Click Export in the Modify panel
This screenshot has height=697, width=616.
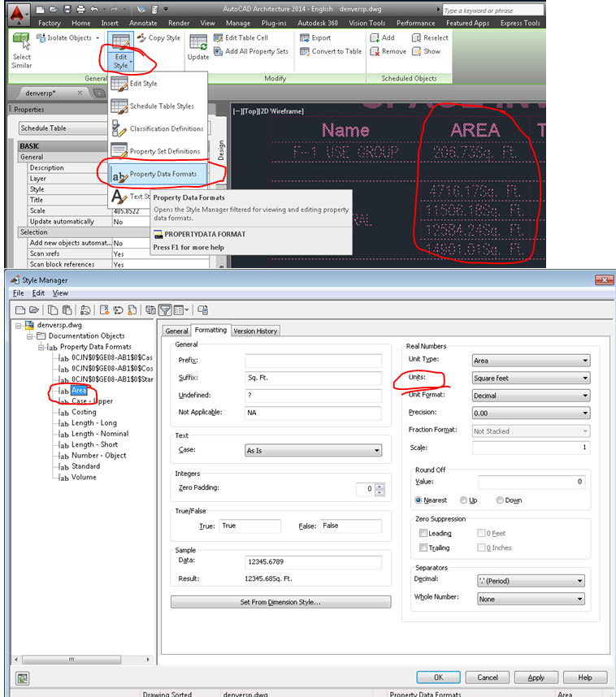315,38
